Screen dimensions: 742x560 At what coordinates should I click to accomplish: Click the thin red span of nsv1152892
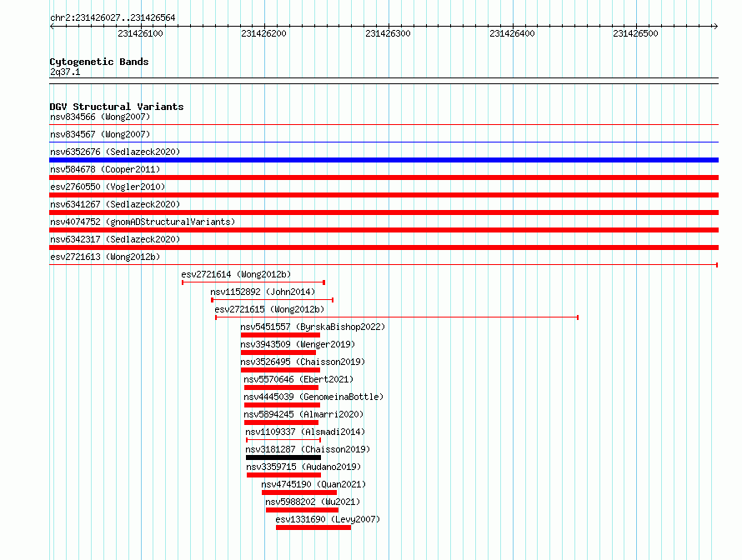coord(272,300)
